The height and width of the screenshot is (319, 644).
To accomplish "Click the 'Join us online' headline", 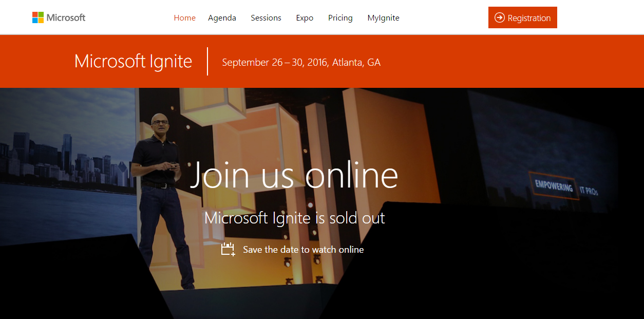I will (294, 175).
